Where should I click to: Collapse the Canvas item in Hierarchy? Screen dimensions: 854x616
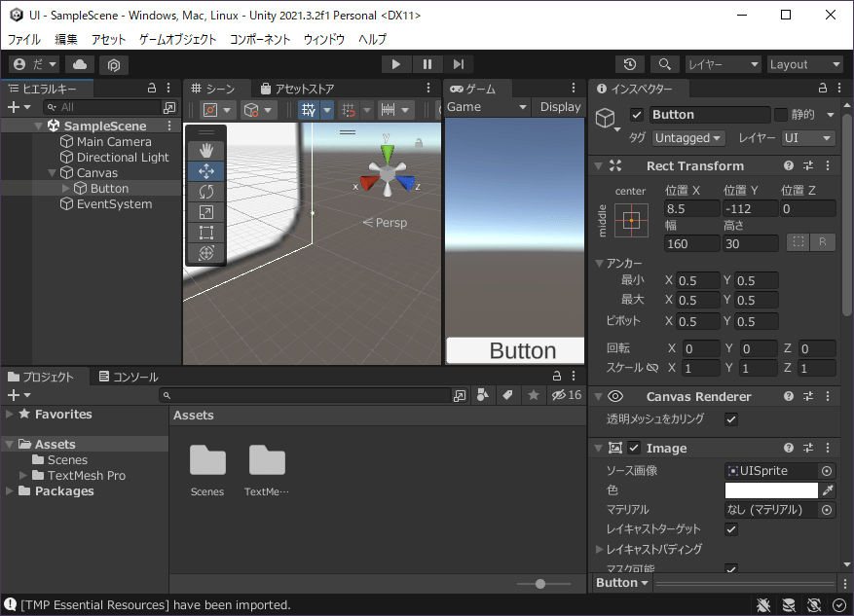[53, 173]
